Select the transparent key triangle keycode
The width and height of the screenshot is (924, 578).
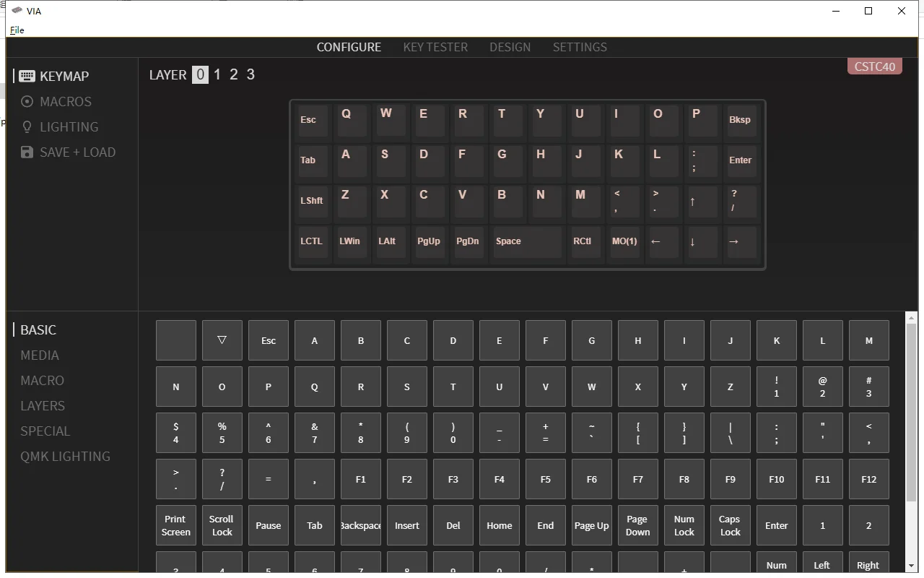222,340
